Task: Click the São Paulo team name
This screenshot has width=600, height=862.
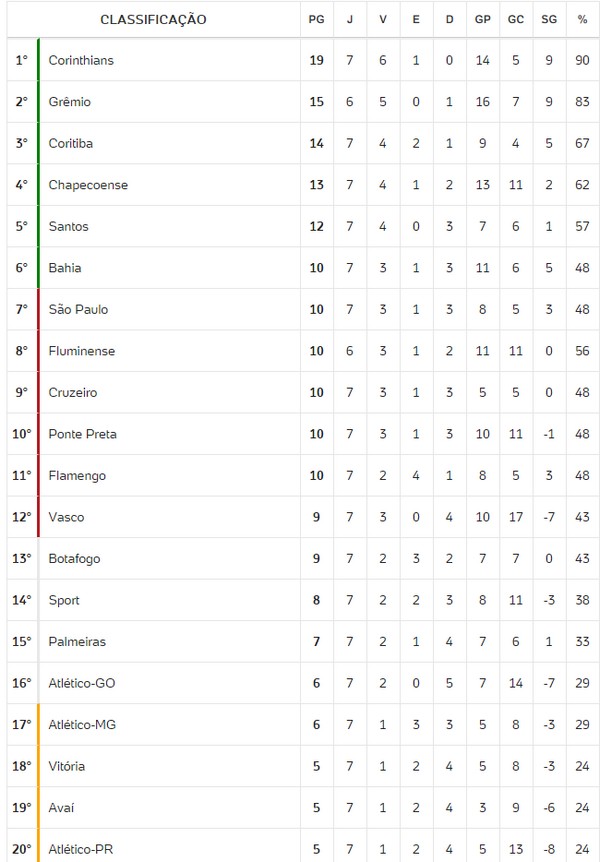Action: (79, 310)
